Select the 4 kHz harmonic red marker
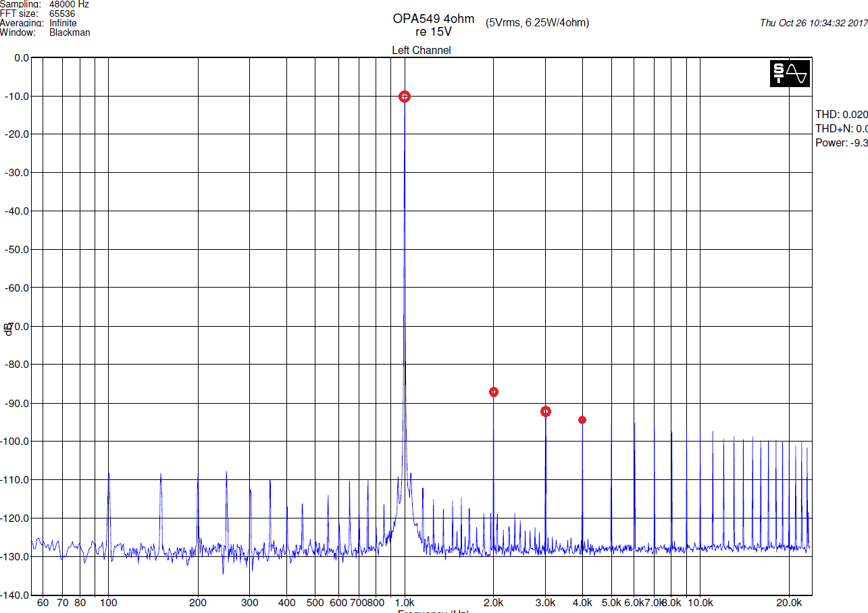 click(x=582, y=420)
